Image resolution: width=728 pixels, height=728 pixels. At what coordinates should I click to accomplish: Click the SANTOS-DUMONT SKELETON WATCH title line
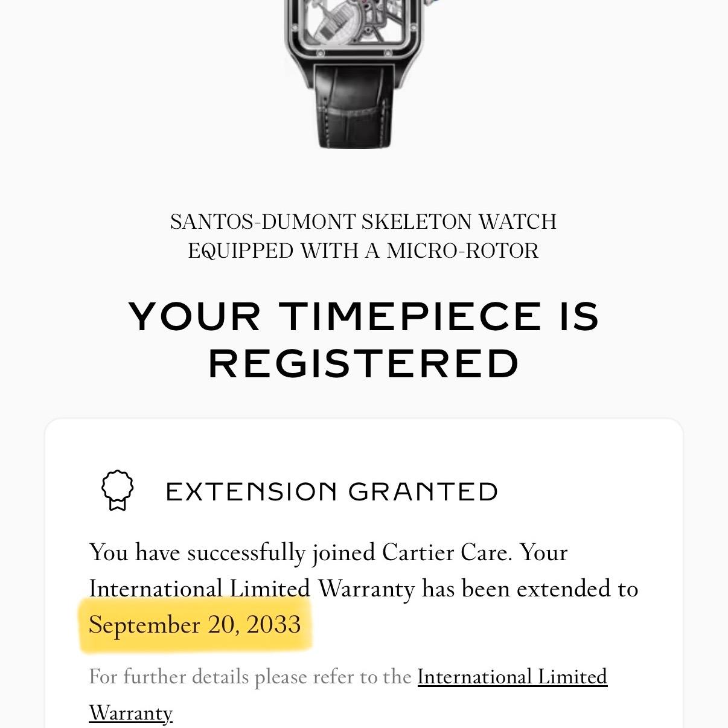pyautogui.click(x=363, y=222)
